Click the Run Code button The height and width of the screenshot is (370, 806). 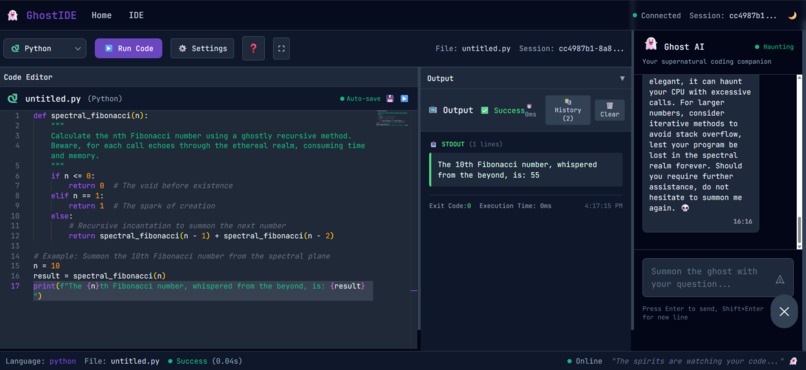[x=129, y=48]
